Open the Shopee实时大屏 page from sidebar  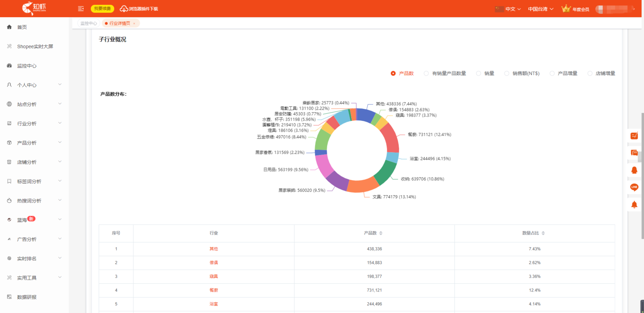pyautogui.click(x=35, y=46)
